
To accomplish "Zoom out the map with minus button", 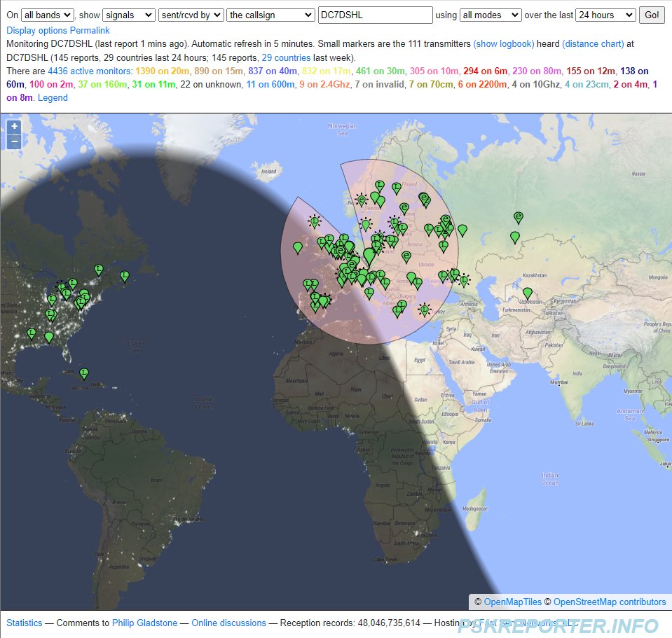I will pos(14,141).
